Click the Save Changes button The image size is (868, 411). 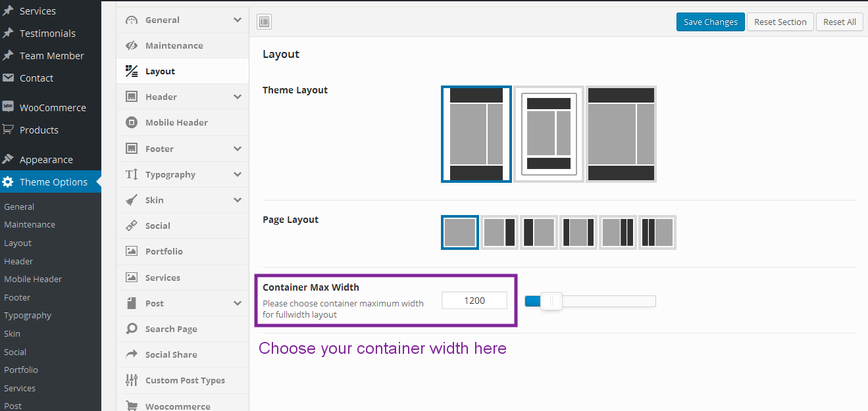point(710,22)
